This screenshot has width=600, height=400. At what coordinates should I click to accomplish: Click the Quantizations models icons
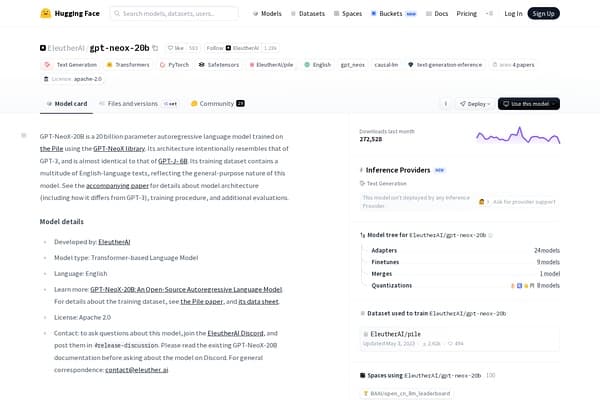pyautogui.click(x=522, y=286)
